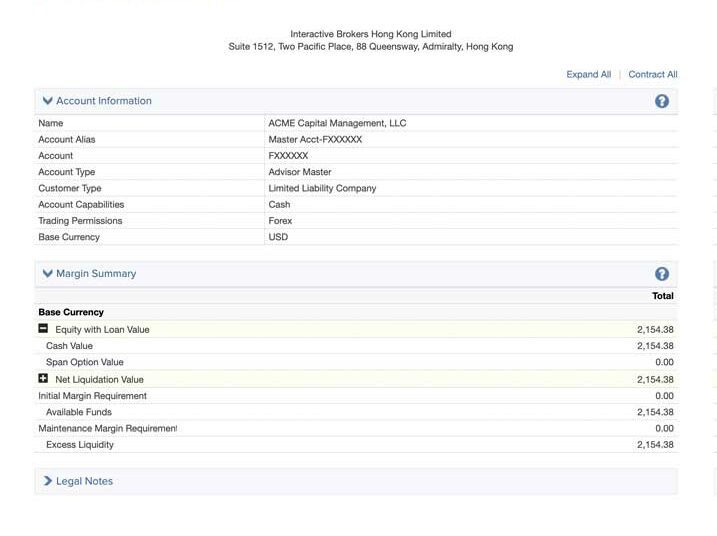Click the Total column header
The width and height of the screenshot is (717, 536).
pos(662,296)
